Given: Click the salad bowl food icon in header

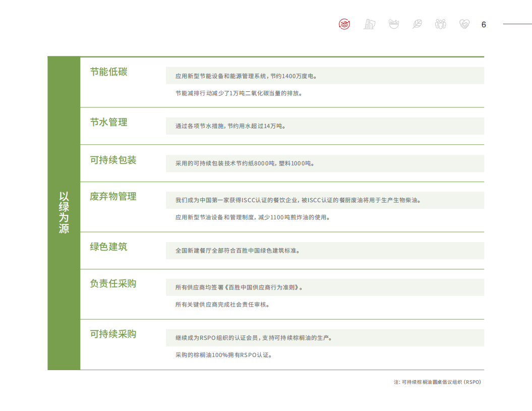Looking at the screenshot, I should click(393, 24).
